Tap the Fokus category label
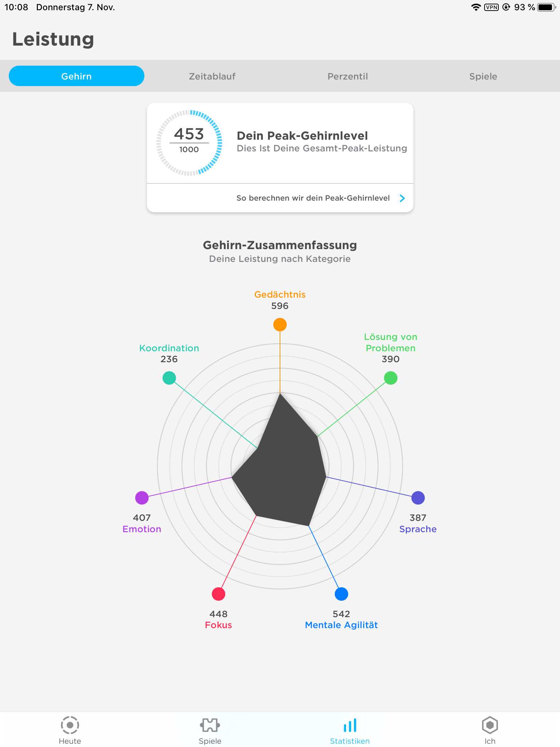The image size is (560, 747). click(x=218, y=625)
